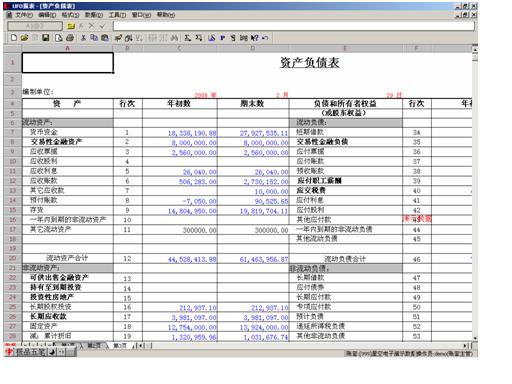Click the Paste clipboard icon
This screenshot has width=512, height=384.
tap(105, 38)
